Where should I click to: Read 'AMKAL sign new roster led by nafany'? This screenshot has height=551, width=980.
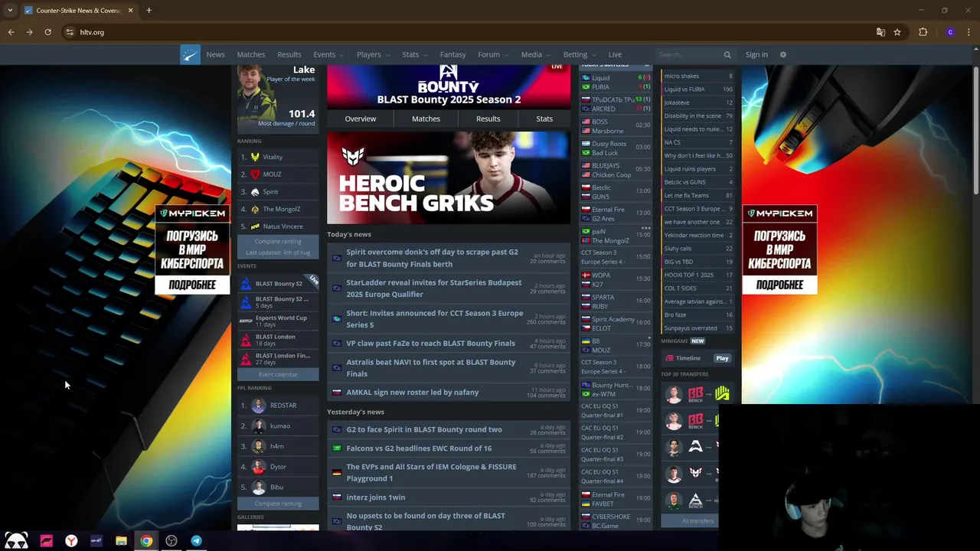412,393
